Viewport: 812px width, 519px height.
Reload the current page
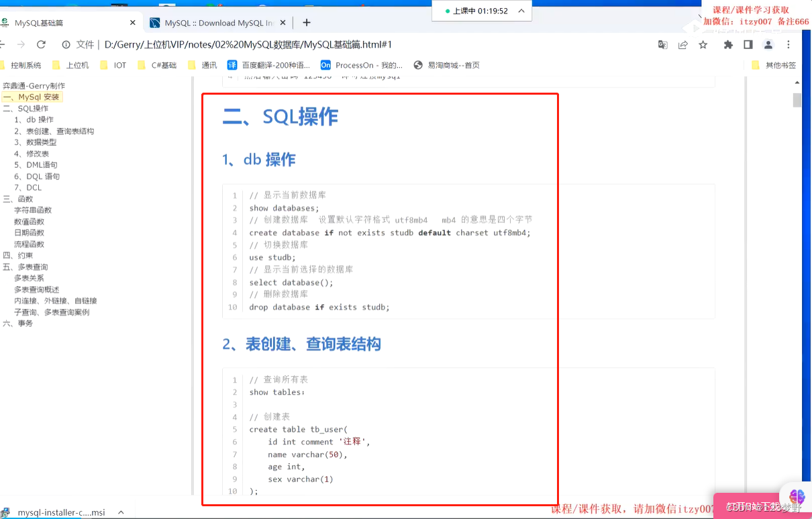click(x=41, y=44)
